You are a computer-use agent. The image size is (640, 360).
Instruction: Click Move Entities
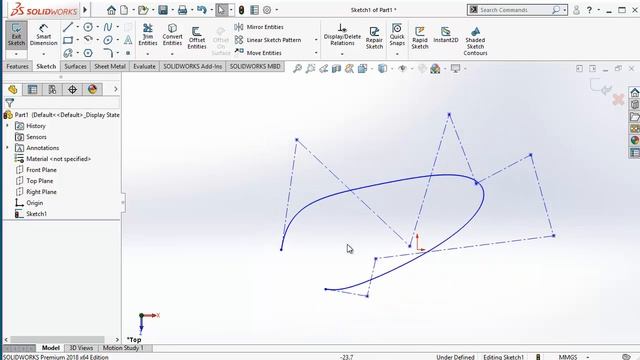coord(258,53)
